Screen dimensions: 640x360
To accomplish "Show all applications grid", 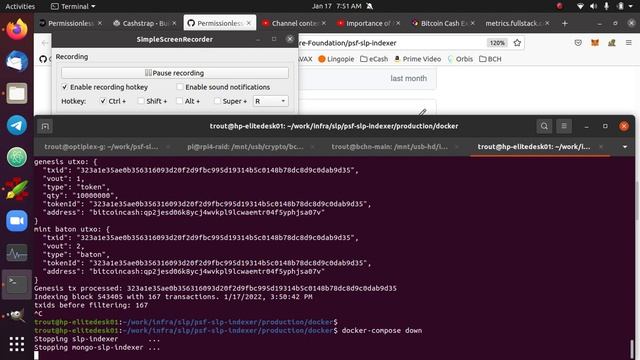I will point(17,344).
